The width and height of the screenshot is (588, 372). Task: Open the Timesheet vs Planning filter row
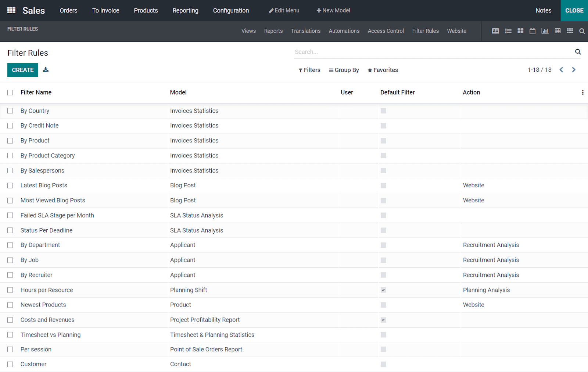(x=294, y=335)
